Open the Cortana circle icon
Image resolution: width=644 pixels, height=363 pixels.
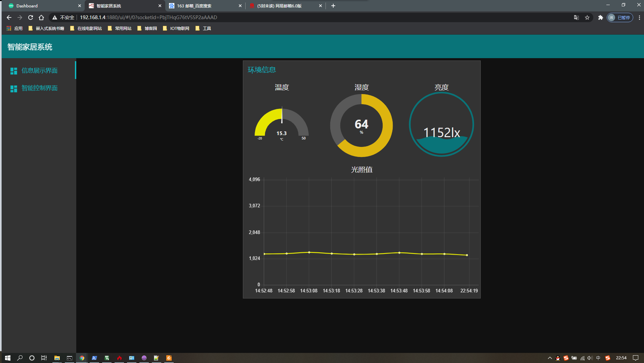click(32, 358)
